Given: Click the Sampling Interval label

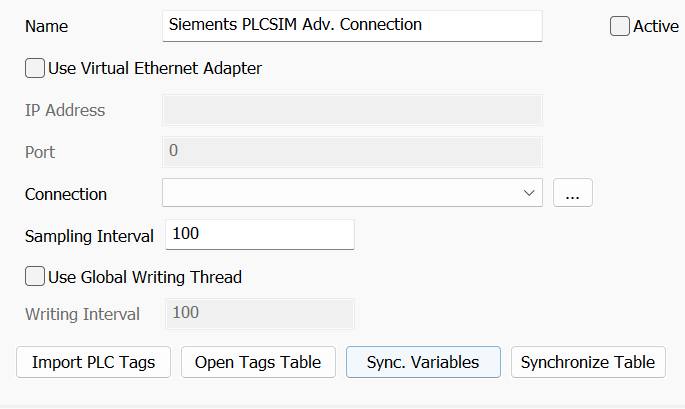Looking at the screenshot, I should click(x=89, y=236).
